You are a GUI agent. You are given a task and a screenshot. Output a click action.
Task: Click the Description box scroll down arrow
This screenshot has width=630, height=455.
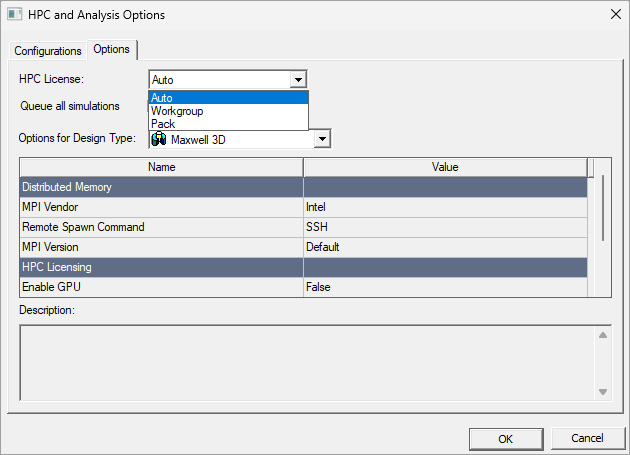(603, 391)
